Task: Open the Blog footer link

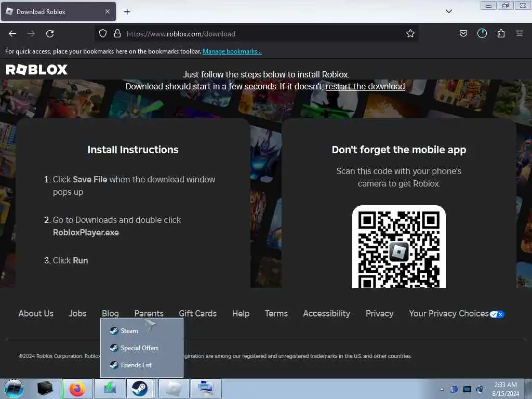Action: [x=110, y=313]
